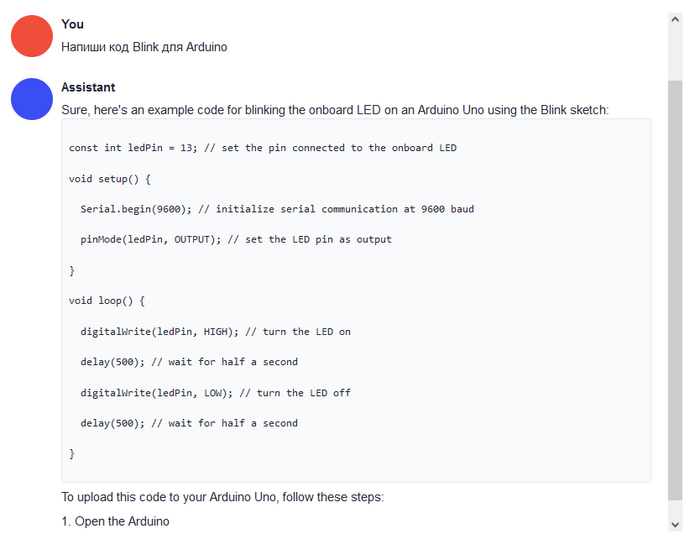The height and width of the screenshot is (539, 700).
Task: Click the scrollbar down arrow
Action: (x=675, y=524)
